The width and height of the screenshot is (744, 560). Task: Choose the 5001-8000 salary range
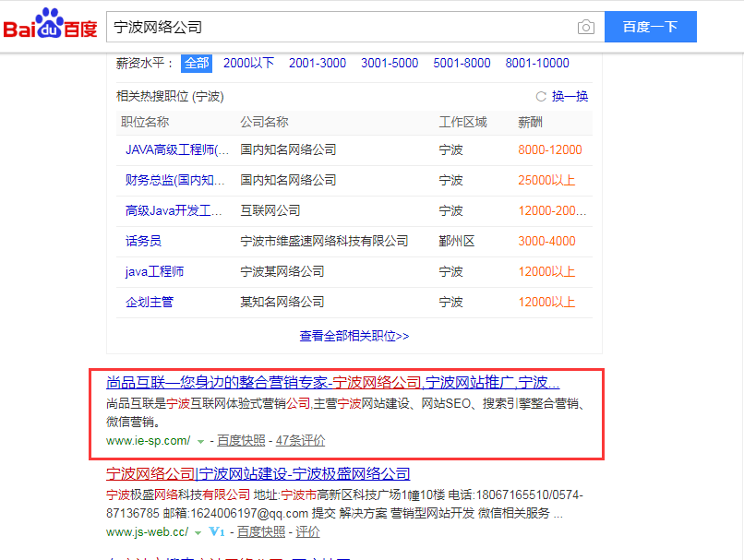click(x=462, y=63)
